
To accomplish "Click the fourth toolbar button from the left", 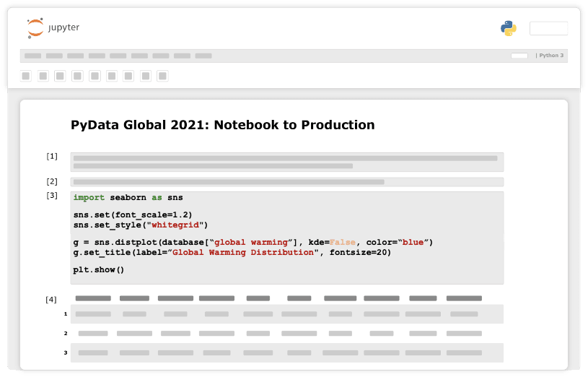I will (78, 77).
